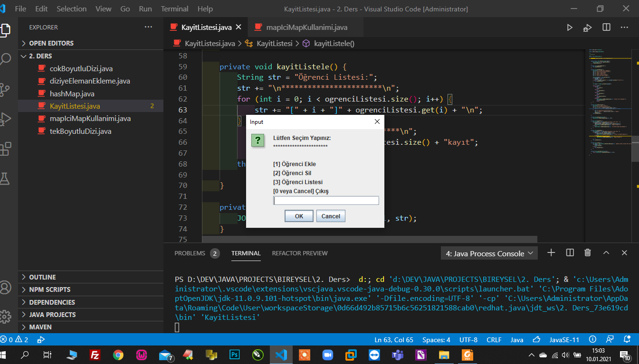Click the Run Java play icon
This screenshot has height=364, width=639.
click(x=570, y=28)
